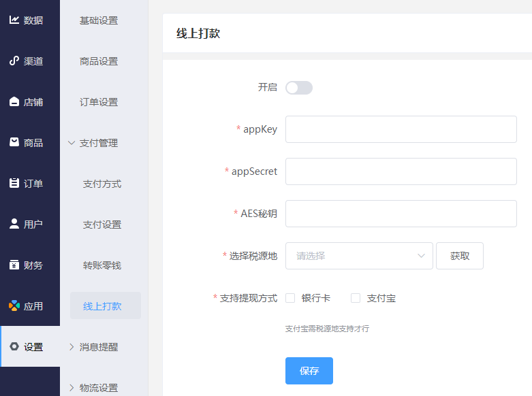Expand the 消息提醒 submenu chevron
532x396 pixels.
tap(72, 347)
